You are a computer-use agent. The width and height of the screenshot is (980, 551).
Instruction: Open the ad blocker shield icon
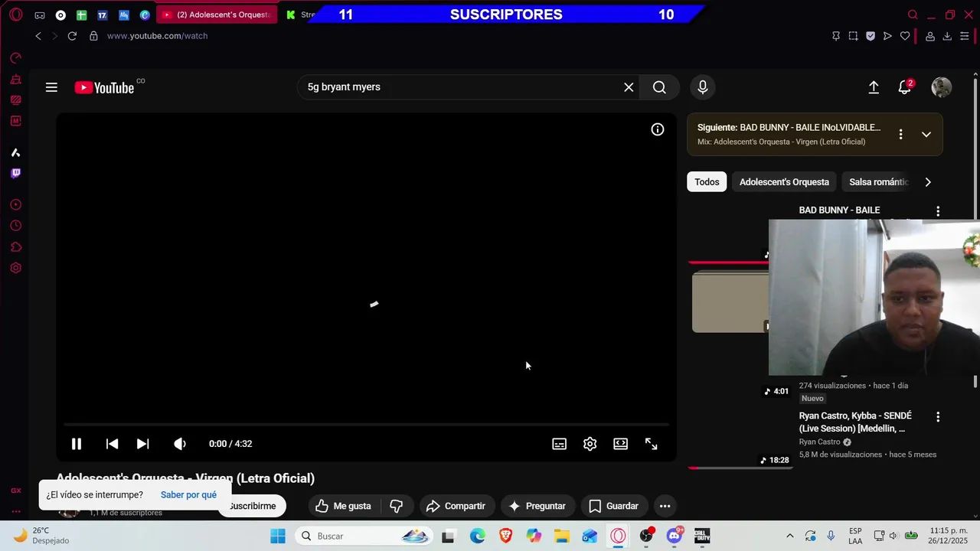click(x=871, y=36)
